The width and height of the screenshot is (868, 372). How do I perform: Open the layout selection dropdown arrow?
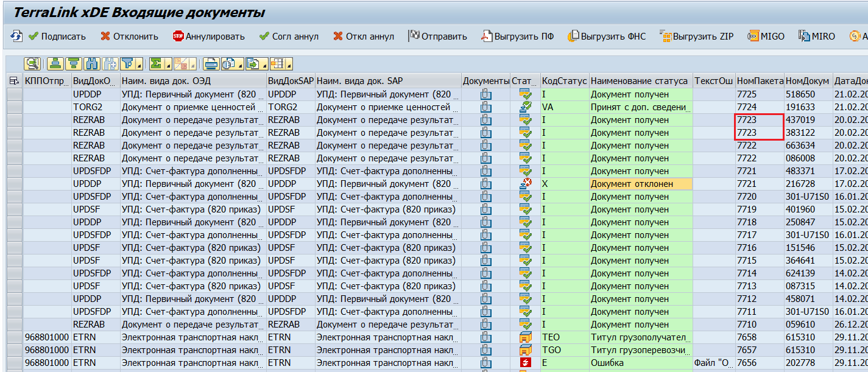(289, 65)
